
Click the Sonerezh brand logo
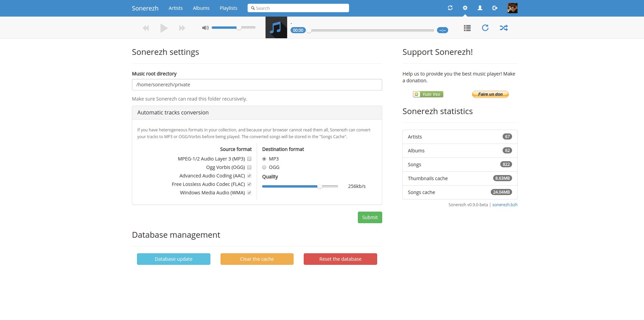145,8
